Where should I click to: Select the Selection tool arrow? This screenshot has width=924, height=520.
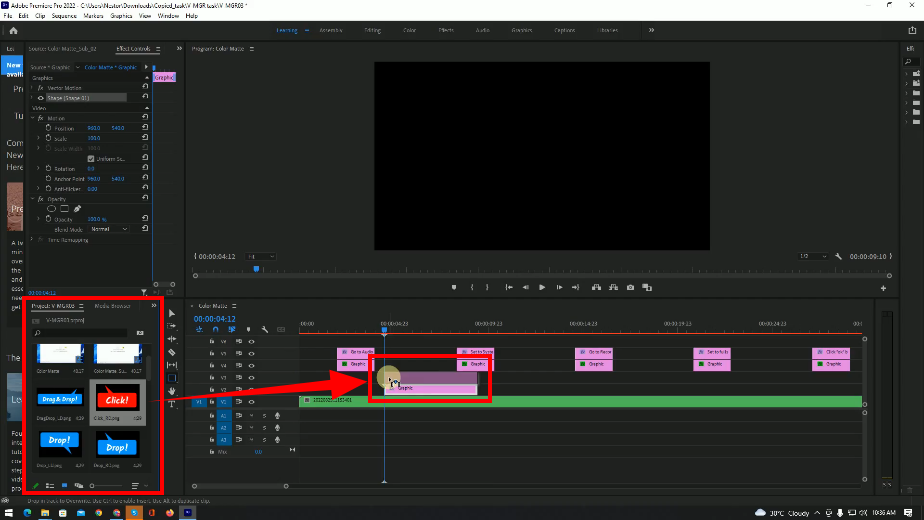[171, 314]
